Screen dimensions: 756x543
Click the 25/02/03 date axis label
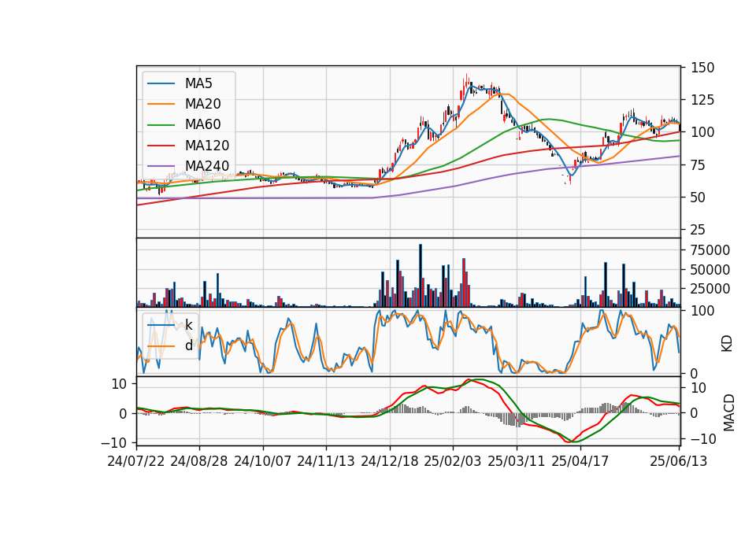pyautogui.click(x=453, y=461)
